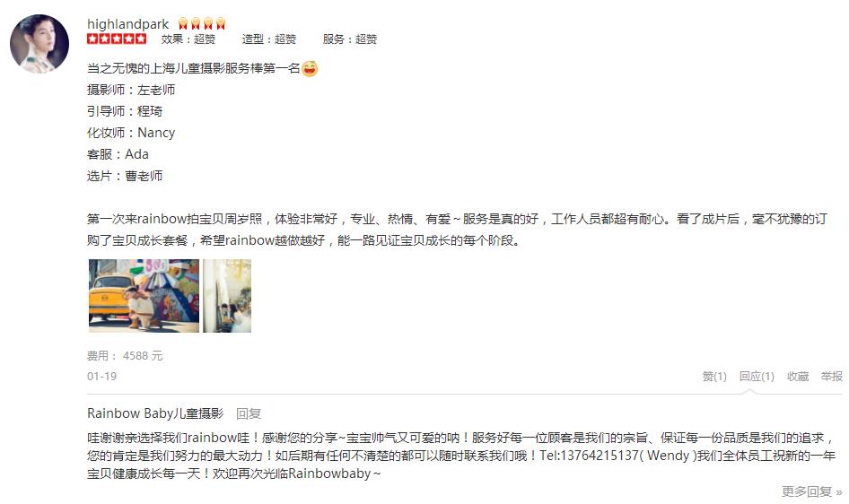
Task: Open Rainbow Baby儿童摄影 merchant name
Action: point(155,413)
